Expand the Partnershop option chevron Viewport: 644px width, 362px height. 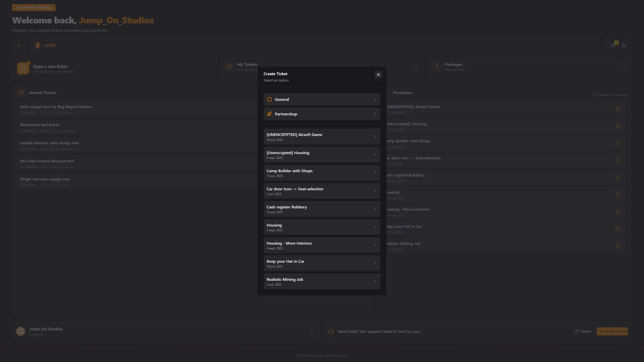coord(375,114)
